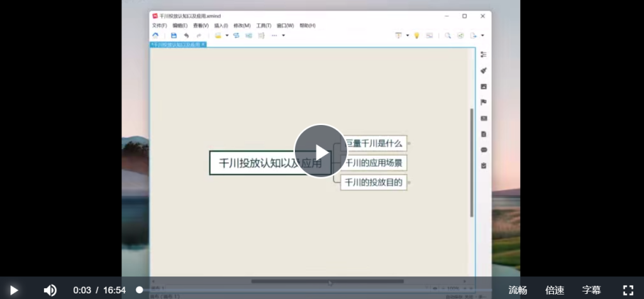Open the card-shaped panel icon in the sidebar
This screenshot has height=299, width=644.
(x=484, y=119)
